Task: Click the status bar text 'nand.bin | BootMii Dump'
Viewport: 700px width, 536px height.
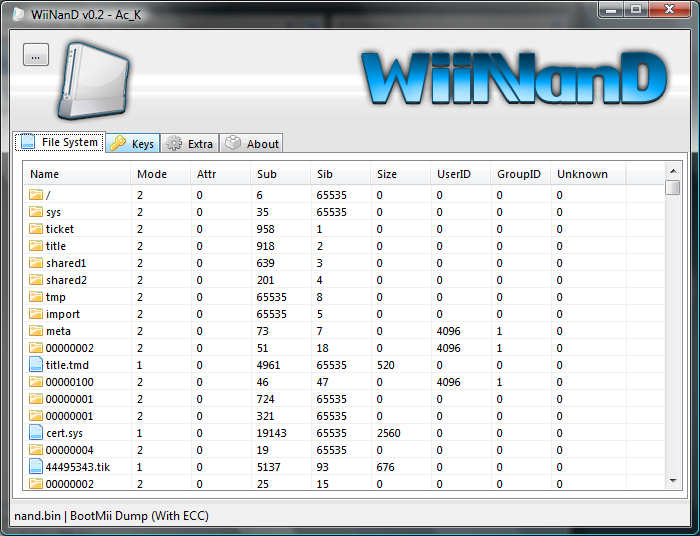Action: tap(81, 516)
